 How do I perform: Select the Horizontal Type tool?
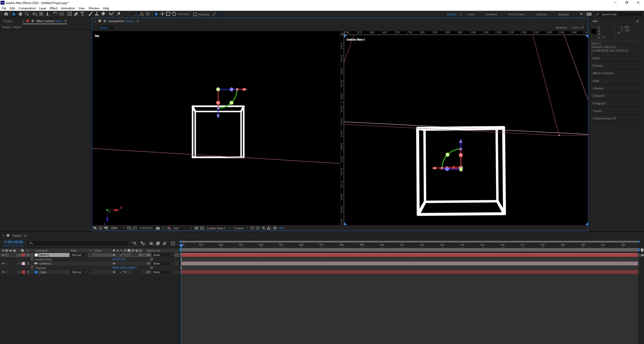click(x=82, y=14)
